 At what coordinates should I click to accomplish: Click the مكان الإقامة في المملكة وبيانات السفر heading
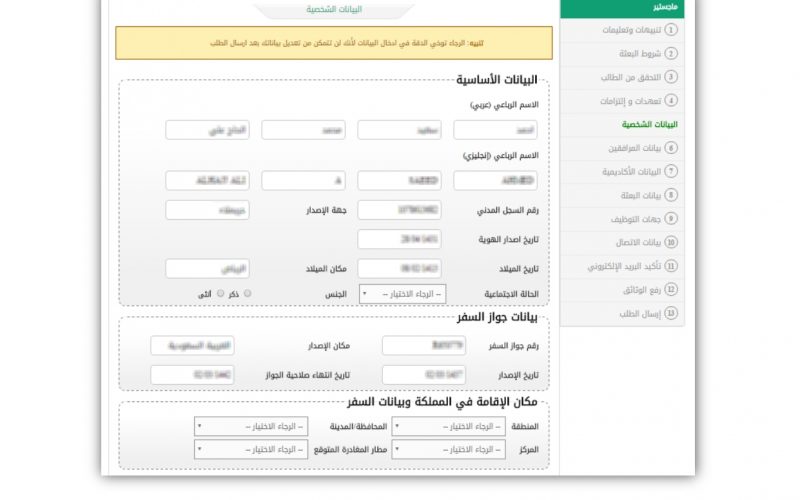point(442,402)
